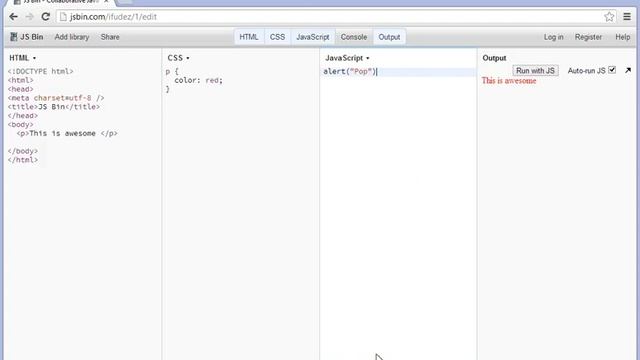Click the red 'This is awesome' output text
Viewport: 640px width, 360px height.
point(509,81)
